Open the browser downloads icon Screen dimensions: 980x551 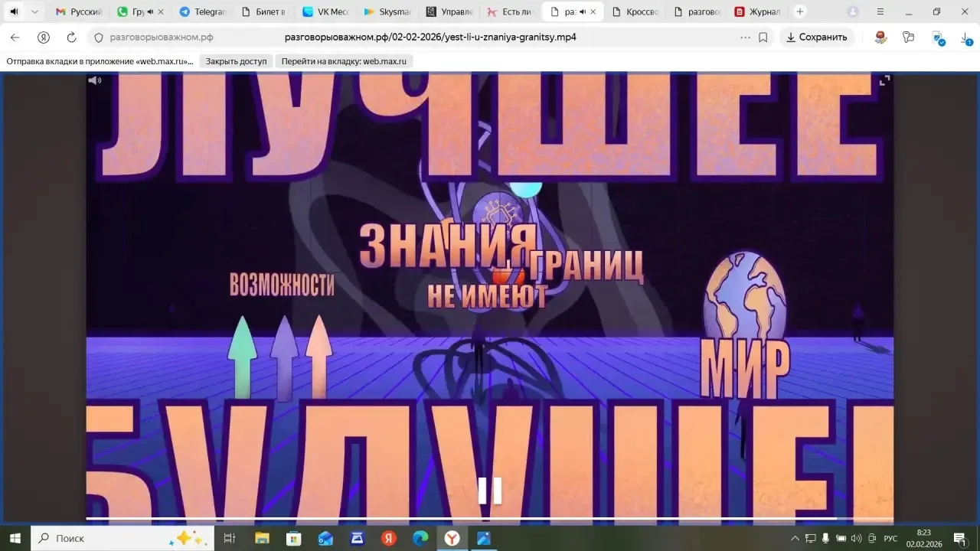point(967,37)
